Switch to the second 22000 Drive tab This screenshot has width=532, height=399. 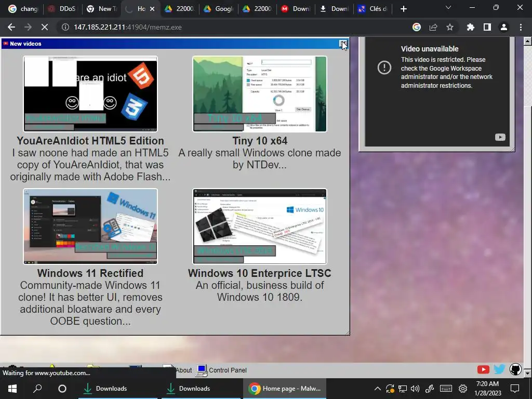(x=257, y=9)
